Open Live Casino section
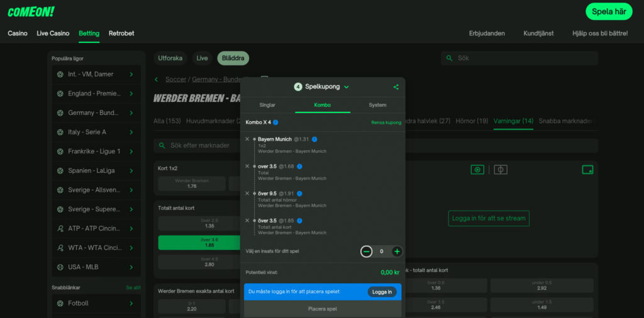 [x=53, y=33]
